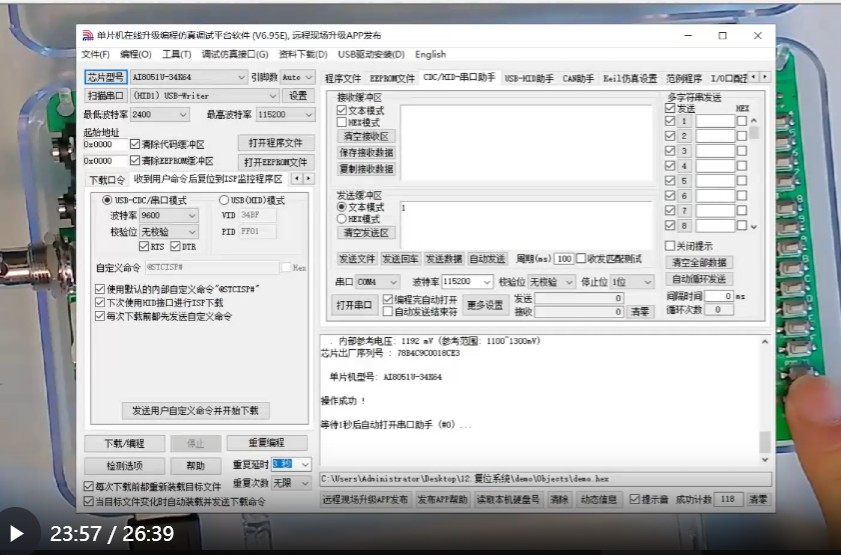Open 调试仿真接口(G) menu
This screenshot has width=841, height=555.
235,54
